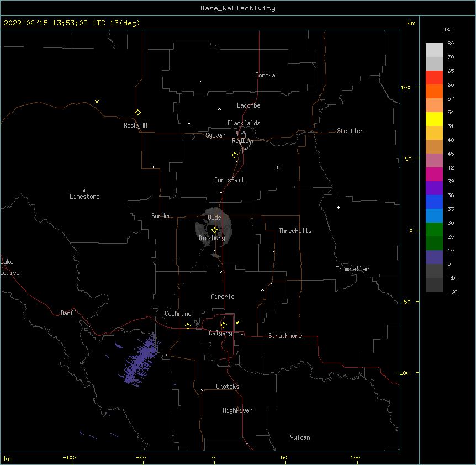This screenshot has height=465, width=476.
Task: Pick the bright orange swatch below red in legend
Action: 434,91
